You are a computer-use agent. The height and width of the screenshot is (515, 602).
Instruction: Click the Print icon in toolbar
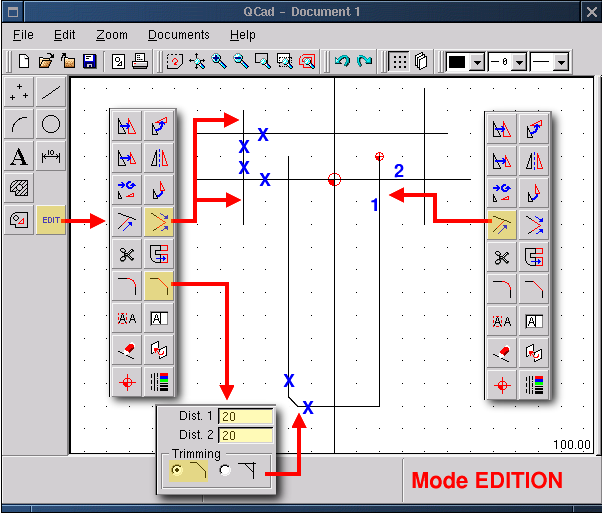pyautogui.click(x=140, y=61)
